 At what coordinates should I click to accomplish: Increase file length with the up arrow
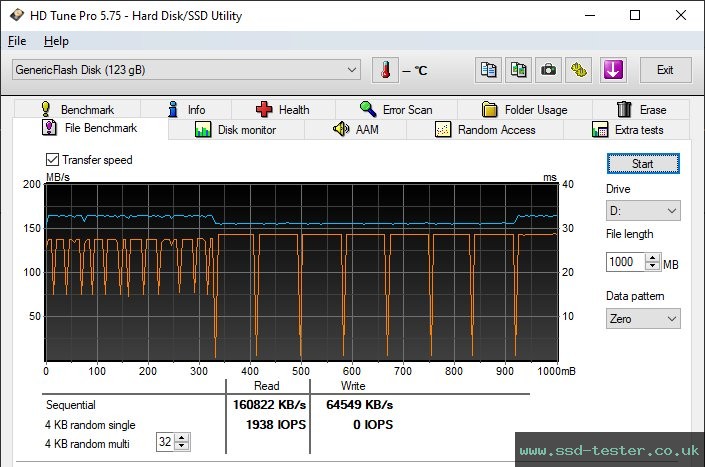[x=652, y=258]
